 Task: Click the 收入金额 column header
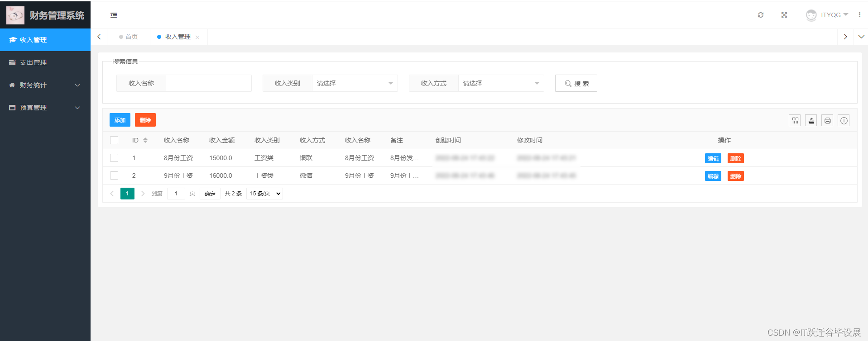pos(222,140)
